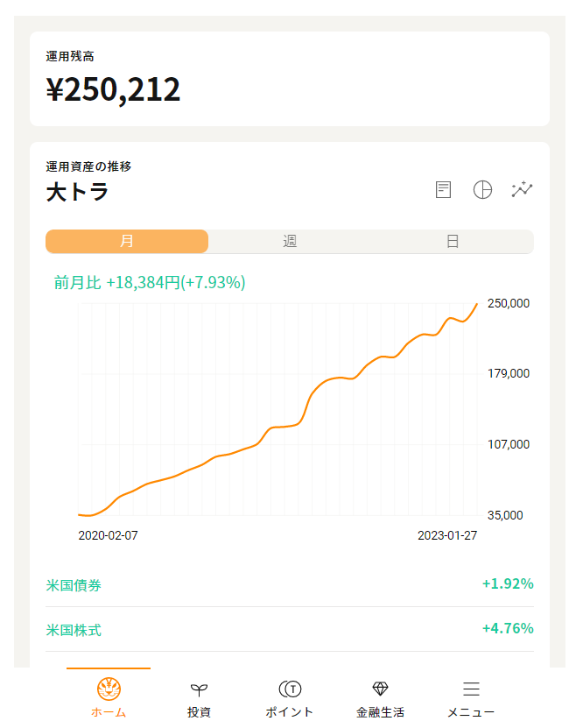Open the report document icon

(x=443, y=189)
